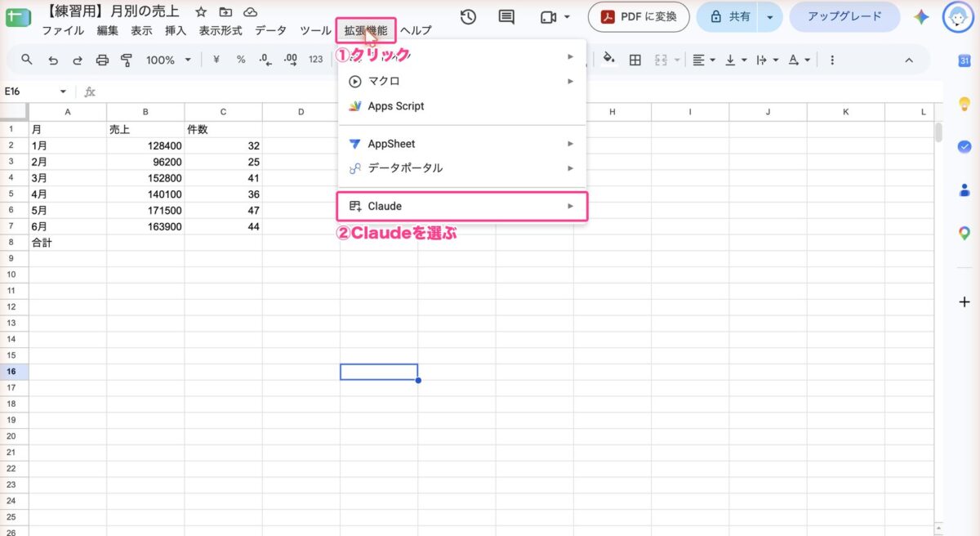
Task: Format cells as yen currency
Action: (216, 60)
